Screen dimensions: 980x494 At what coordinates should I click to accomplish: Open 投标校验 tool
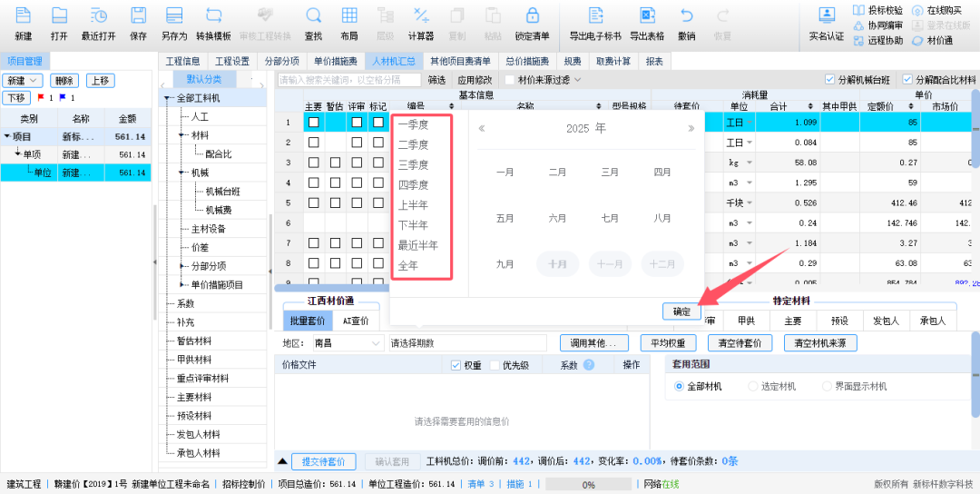pos(877,10)
